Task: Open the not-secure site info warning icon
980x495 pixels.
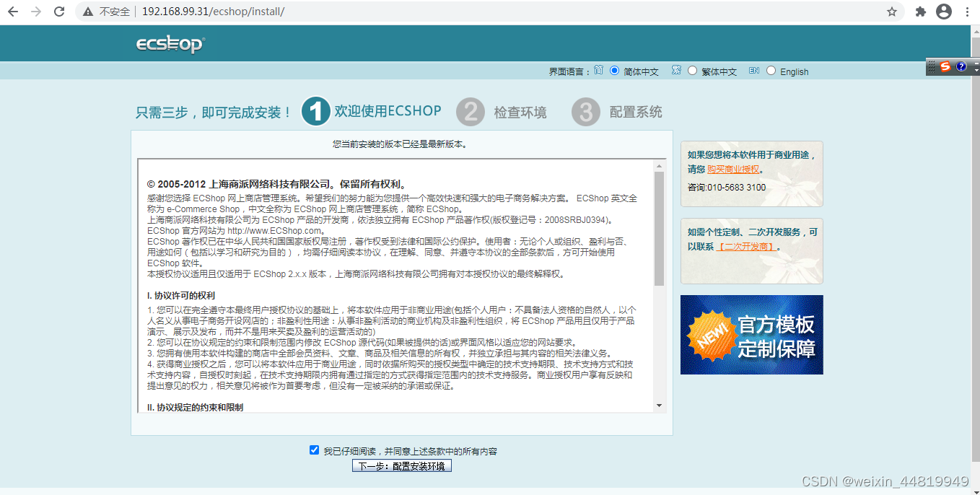Action: [x=88, y=12]
